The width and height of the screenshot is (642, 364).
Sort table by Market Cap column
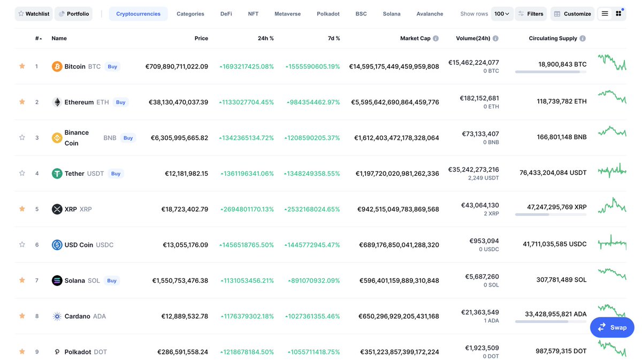point(415,38)
